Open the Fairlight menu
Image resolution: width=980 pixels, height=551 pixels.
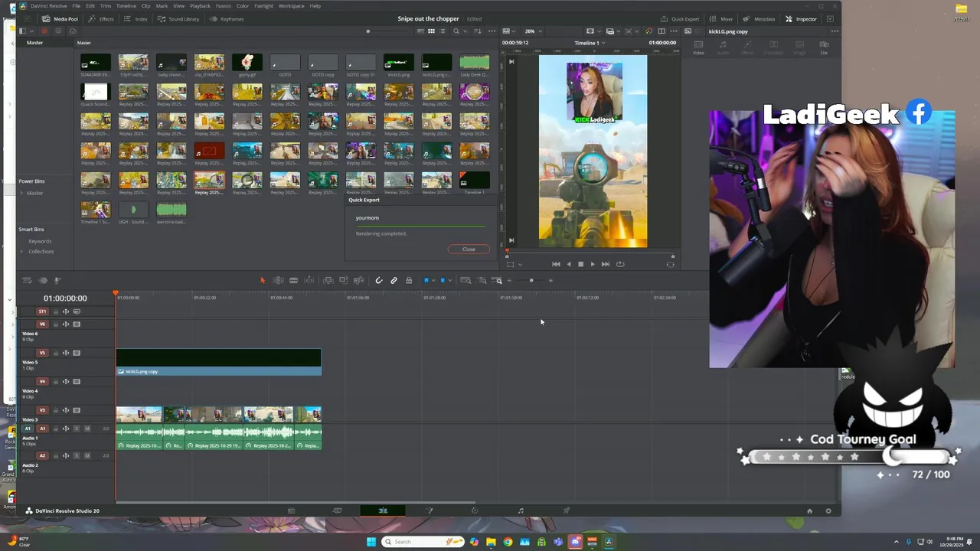pos(263,6)
